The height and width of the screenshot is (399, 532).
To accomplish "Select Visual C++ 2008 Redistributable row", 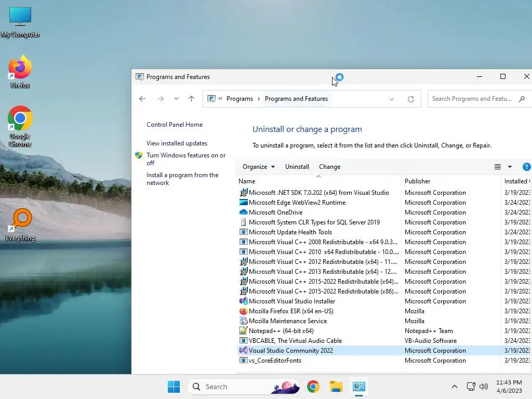I will click(385, 242).
